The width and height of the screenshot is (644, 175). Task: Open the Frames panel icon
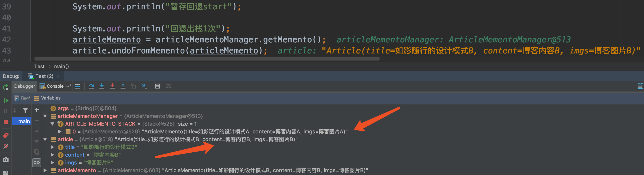point(17,98)
